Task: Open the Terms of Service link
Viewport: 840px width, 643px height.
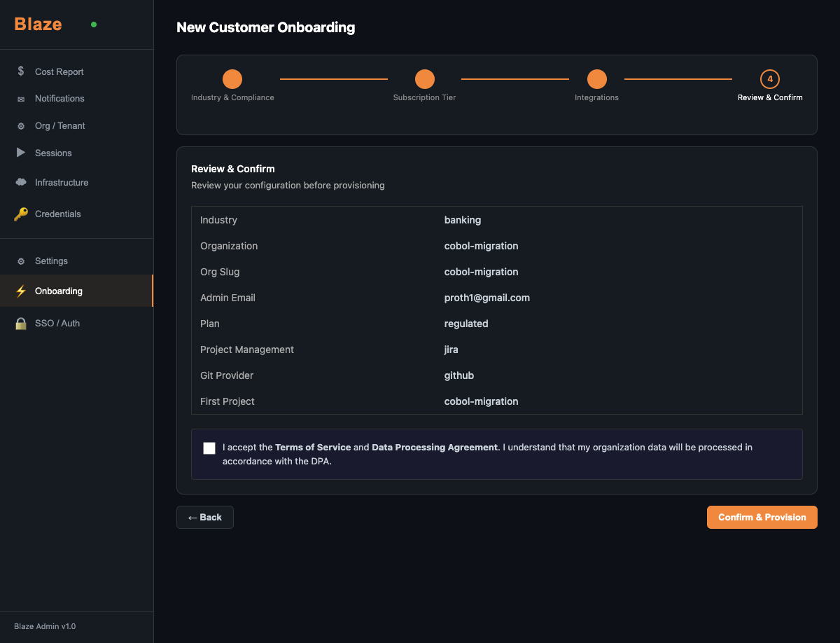Action: (313, 447)
